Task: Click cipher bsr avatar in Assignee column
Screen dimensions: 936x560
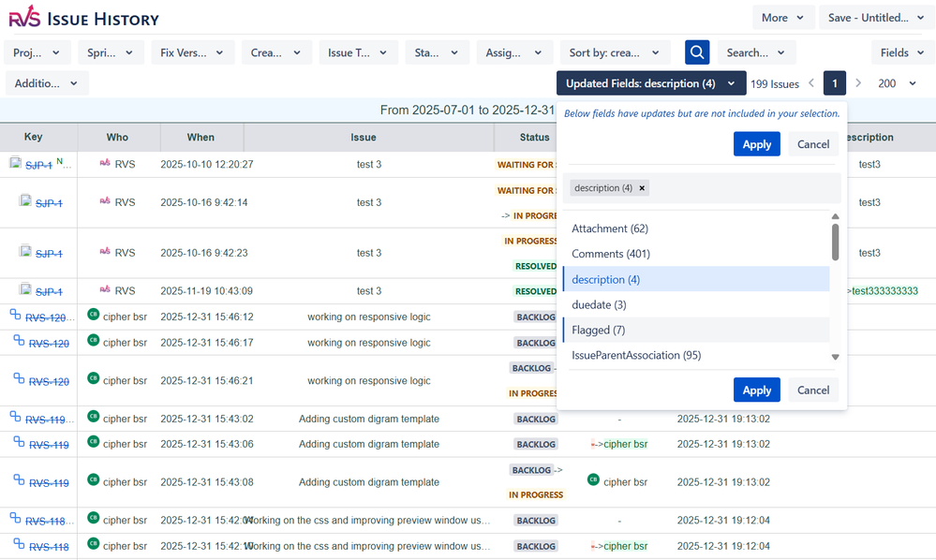Action: (593, 480)
